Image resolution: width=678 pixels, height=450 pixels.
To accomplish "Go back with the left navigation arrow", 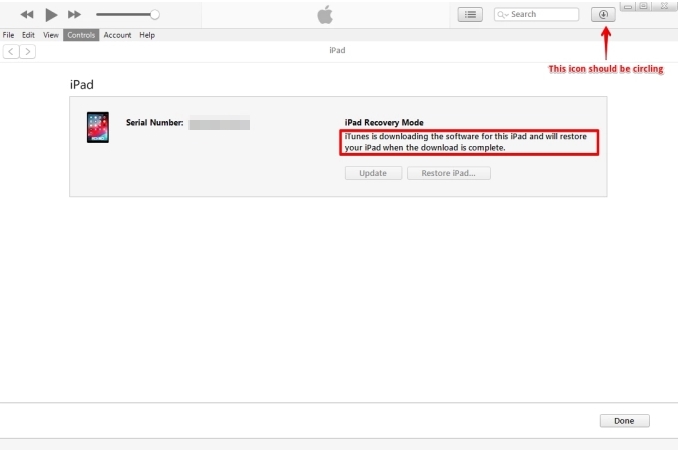I will (x=11, y=51).
